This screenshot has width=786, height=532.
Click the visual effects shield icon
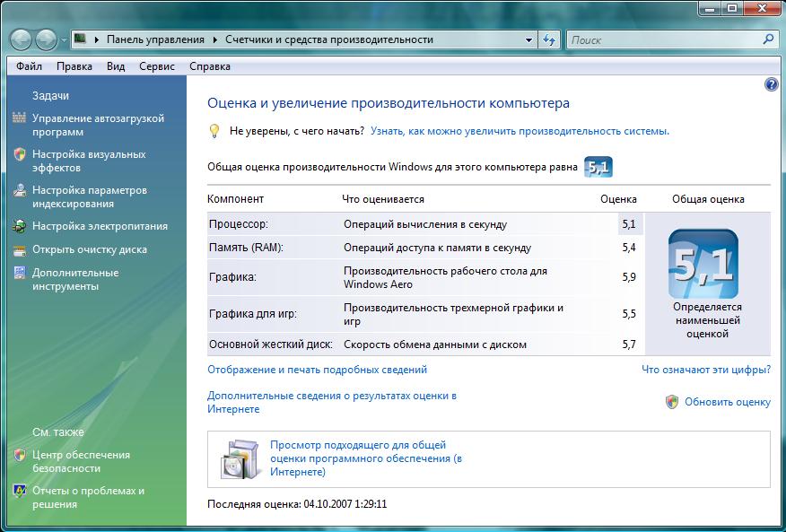point(20,154)
